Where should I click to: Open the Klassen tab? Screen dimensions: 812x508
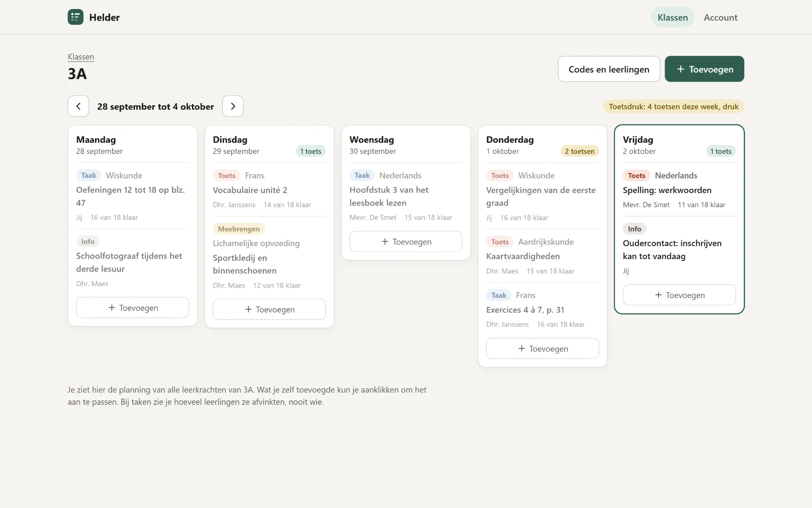click(x=673, y=17)
